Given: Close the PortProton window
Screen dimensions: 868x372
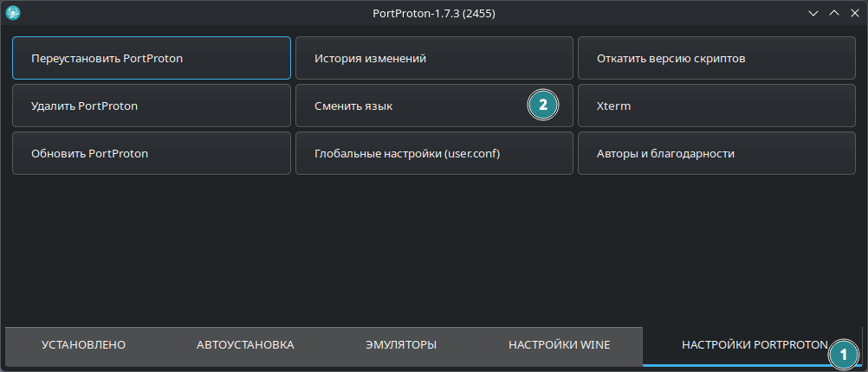Looking at the screenshot, I should [854, 13].
